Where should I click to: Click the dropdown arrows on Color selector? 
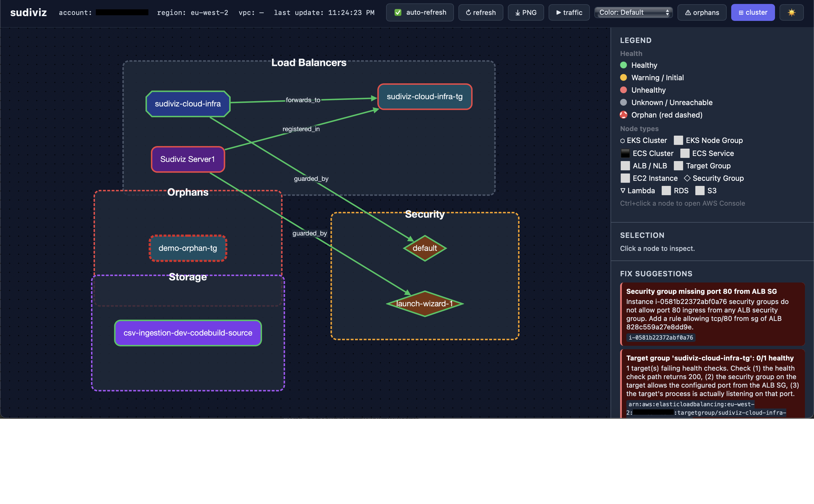click(667, 13)
